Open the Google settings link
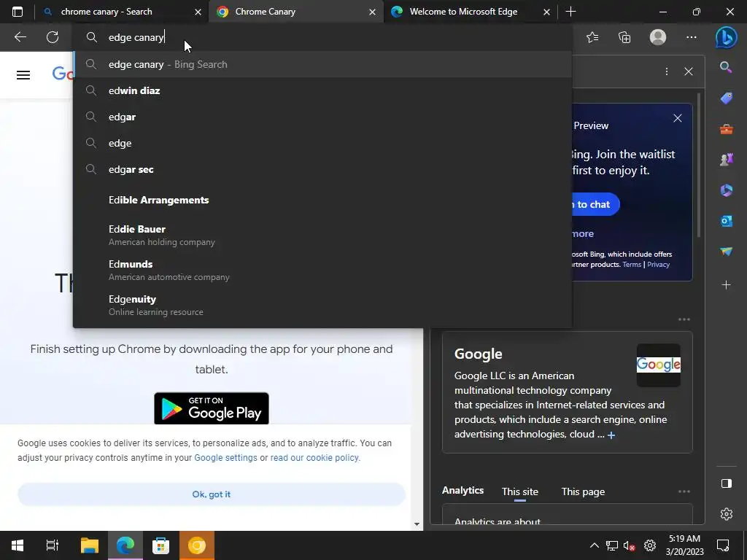 tap(226, 458)
